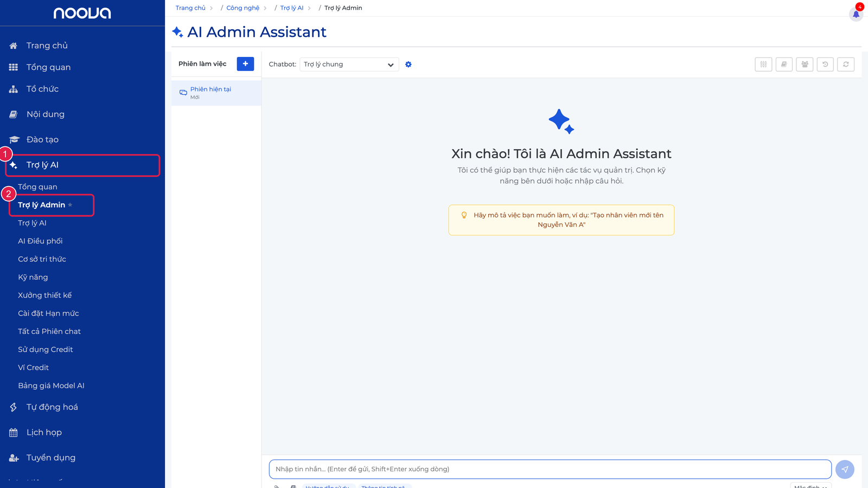Viewport: 868px width, 488px height.
Task: Open the Chatbot Trợ lý chung dropdown
Action: coord(349,65)
